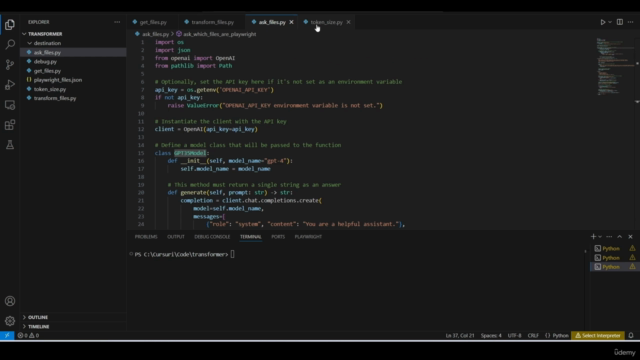Click ask_which_files_are_playwright breadcrumb symbol

(x=220, y=34)
